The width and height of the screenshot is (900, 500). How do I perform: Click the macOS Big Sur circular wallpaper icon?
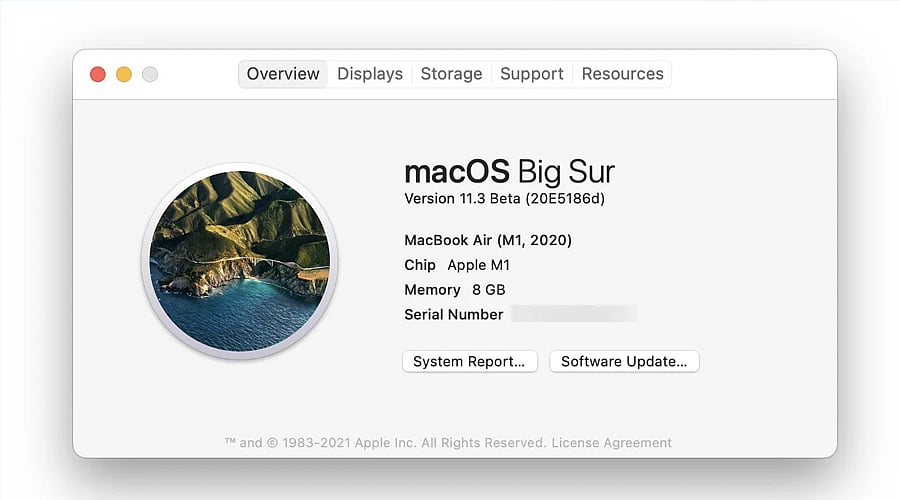(239, 262)
